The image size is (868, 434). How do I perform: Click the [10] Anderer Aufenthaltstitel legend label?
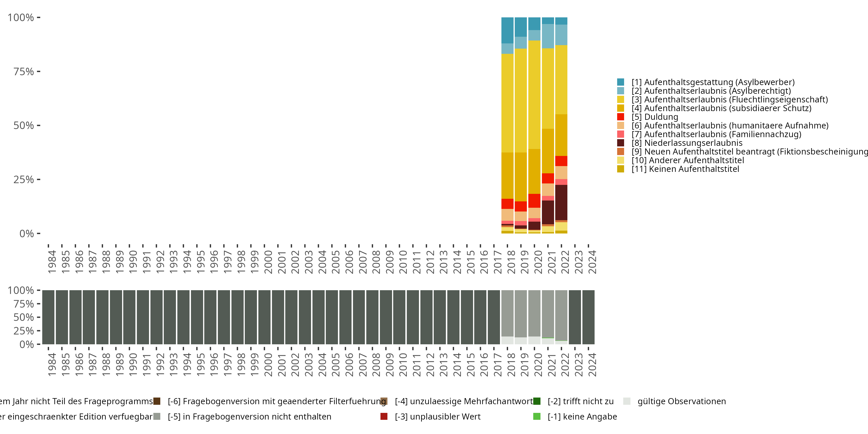(687, 160)
